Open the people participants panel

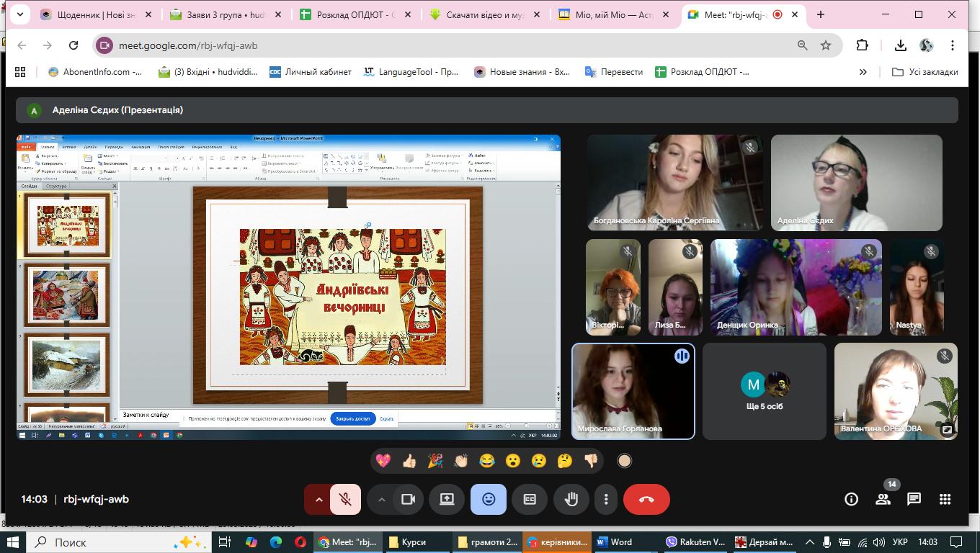[x=883, y=499]
